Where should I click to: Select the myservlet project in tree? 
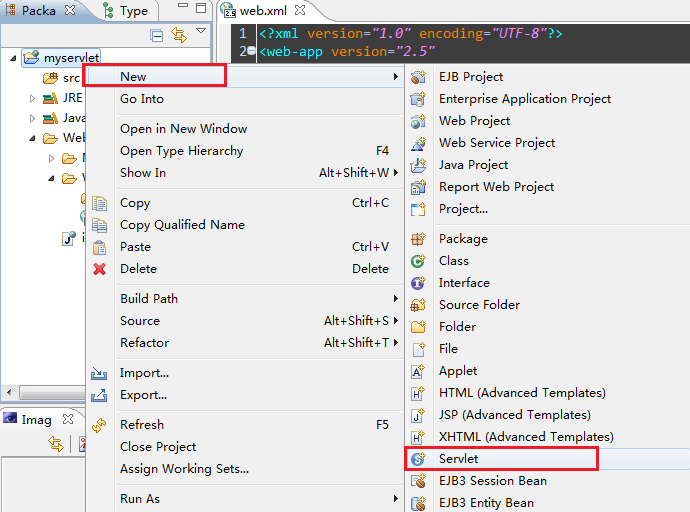coord(62,58)
